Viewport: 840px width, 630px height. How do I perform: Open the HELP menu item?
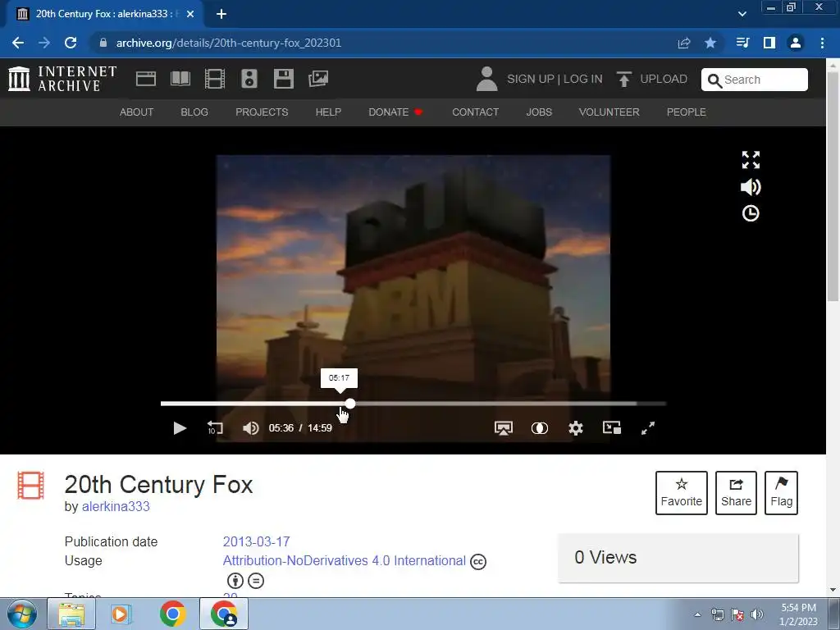[x=328, y=112]
